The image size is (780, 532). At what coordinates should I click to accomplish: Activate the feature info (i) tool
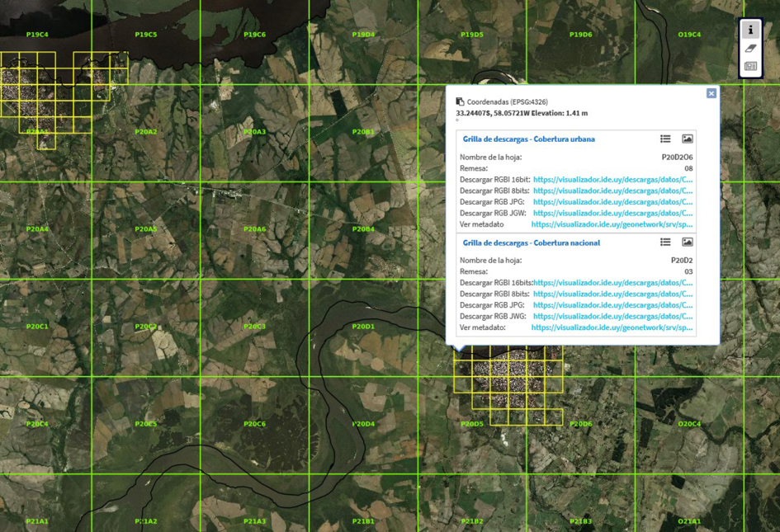[x=750, y=30]
